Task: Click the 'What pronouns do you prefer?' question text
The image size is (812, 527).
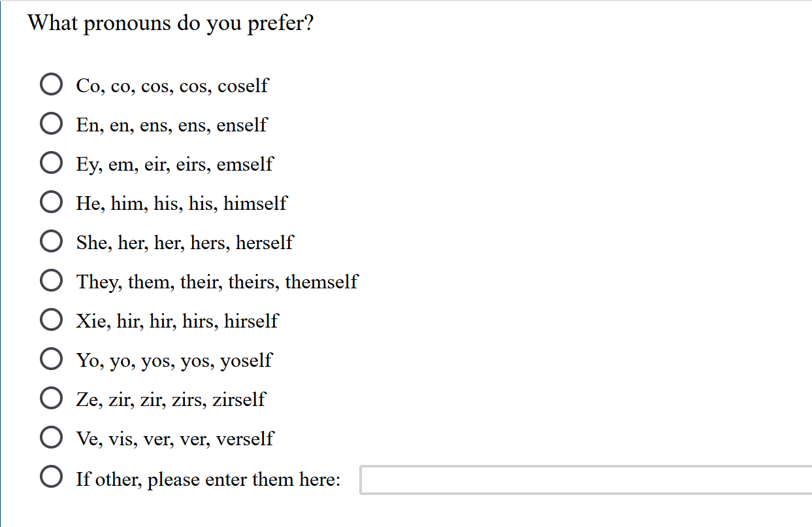Action: click(x=171, y=24)
